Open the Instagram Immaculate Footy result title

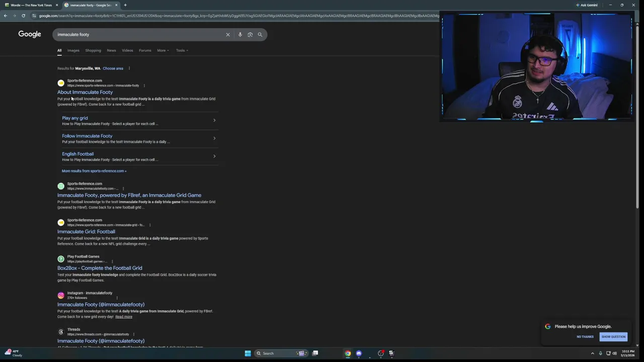[101, 305]
